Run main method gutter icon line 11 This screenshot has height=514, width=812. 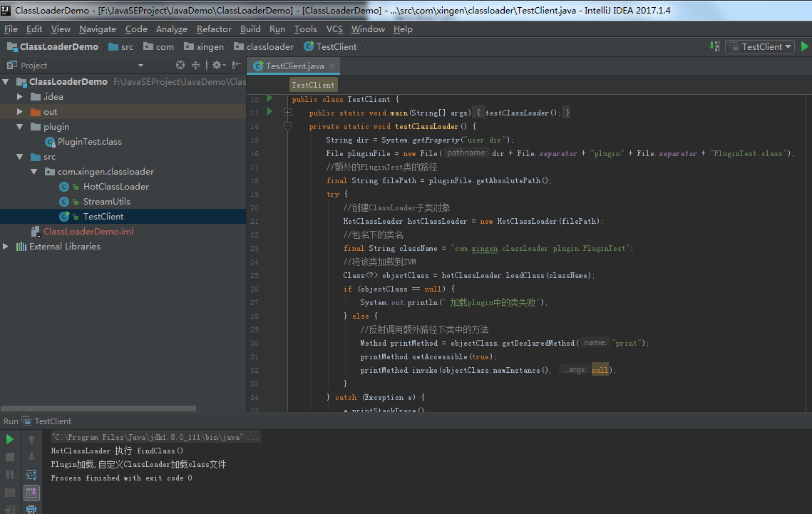[269, 112]
